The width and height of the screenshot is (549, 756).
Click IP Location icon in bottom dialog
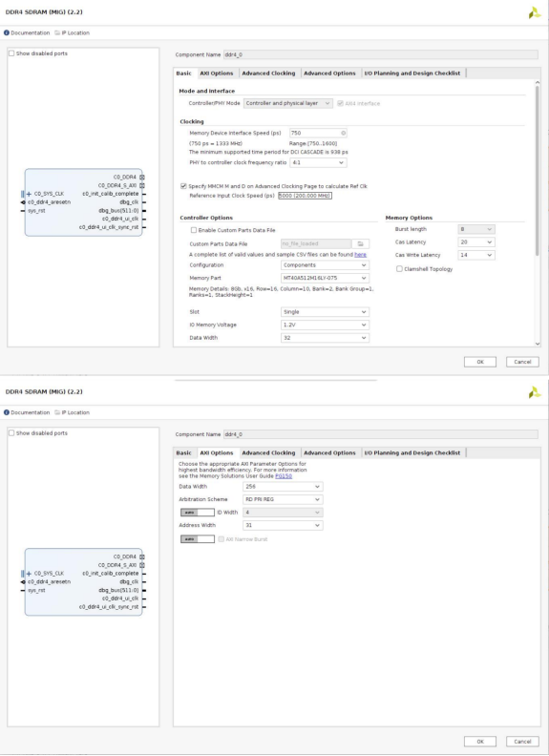pyautogui.click(x=57, y=412)
